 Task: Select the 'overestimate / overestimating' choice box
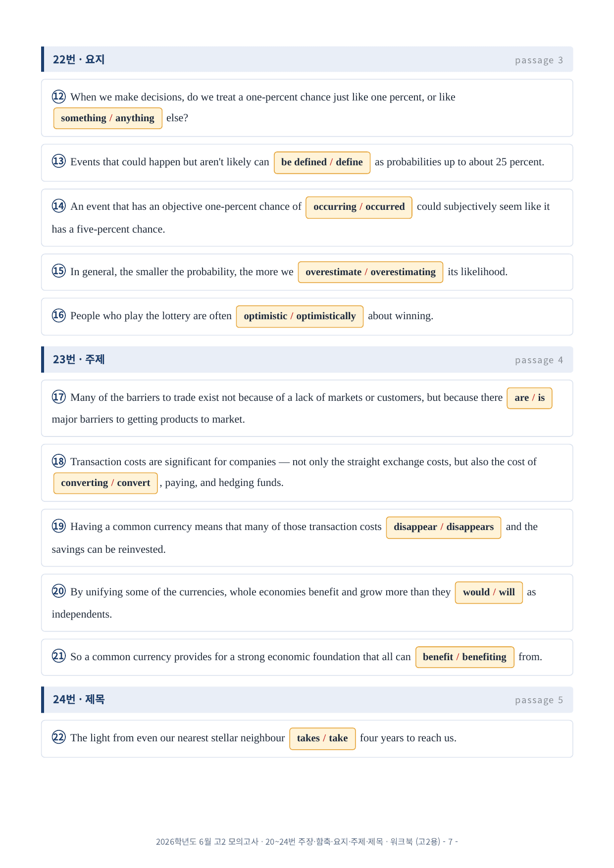(370, 272)
